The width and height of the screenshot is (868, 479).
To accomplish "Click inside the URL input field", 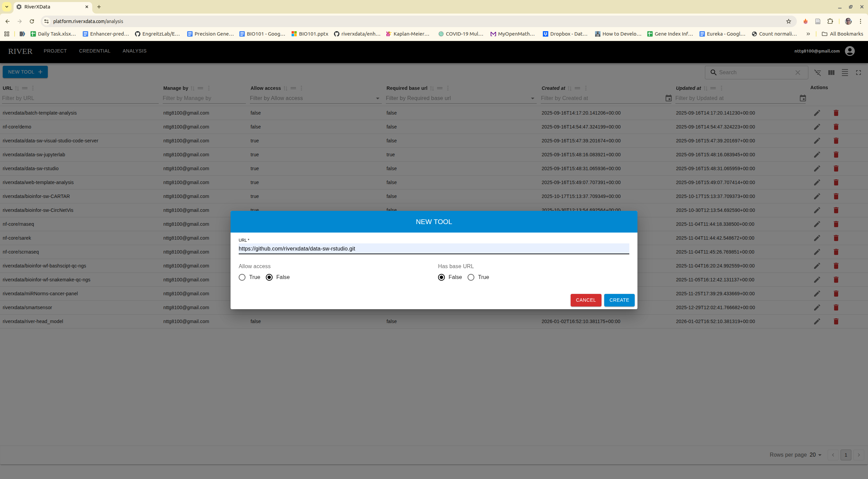I will point(433,248).
